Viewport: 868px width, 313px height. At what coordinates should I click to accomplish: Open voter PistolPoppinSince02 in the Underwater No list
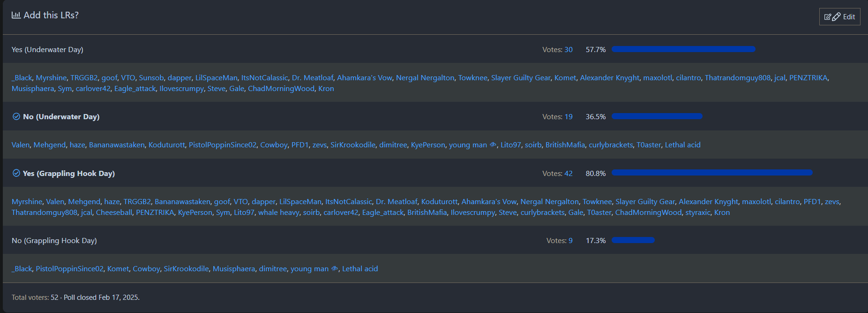point(223,145)
